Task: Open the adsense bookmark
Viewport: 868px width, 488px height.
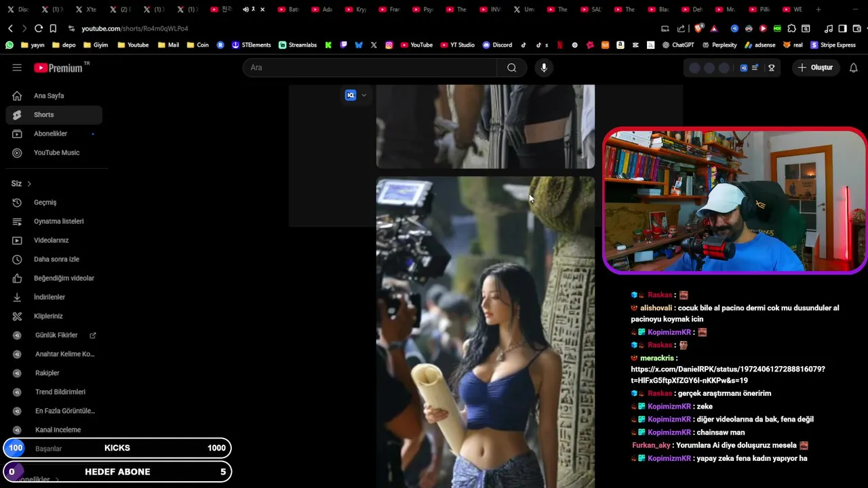Action: click(759, 45)
